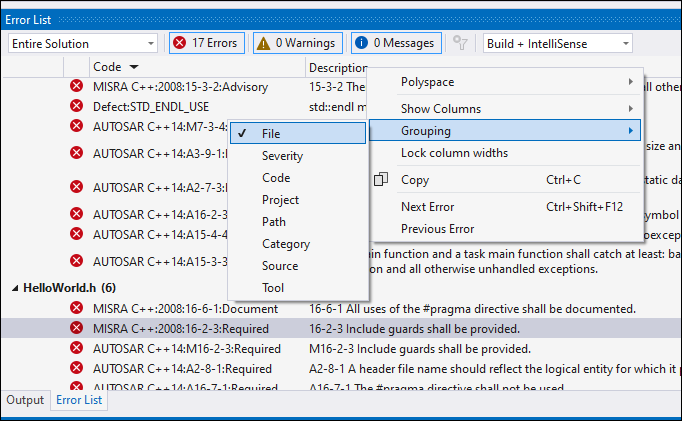Image resolution: width=682 pixels, height=421 pixels.
Task: Switch to the Output tab
Action: coord(25,400)
